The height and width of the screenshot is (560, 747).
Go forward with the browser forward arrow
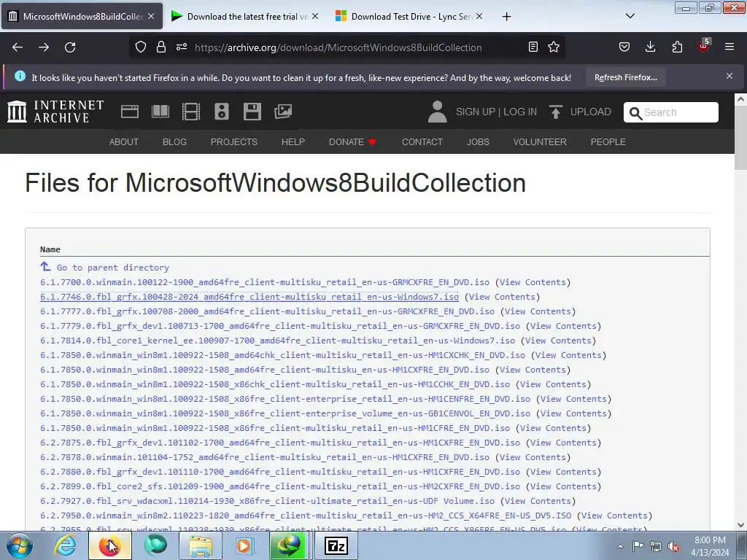(x=44, y=47)
